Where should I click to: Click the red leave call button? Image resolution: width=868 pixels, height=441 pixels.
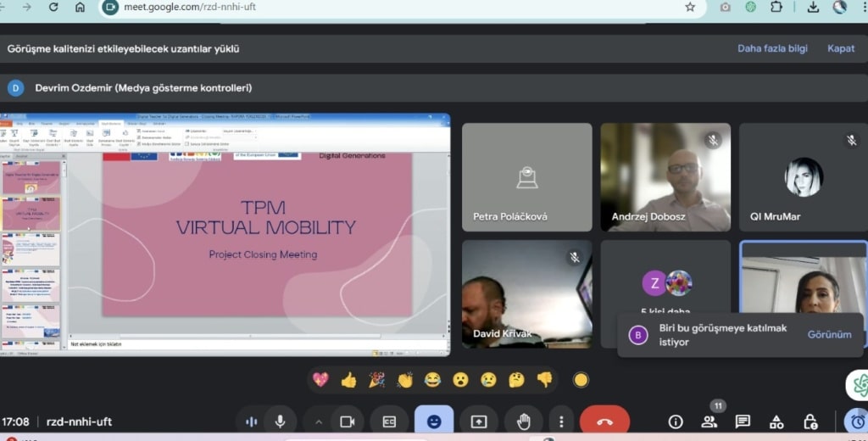tap(604, 421)
